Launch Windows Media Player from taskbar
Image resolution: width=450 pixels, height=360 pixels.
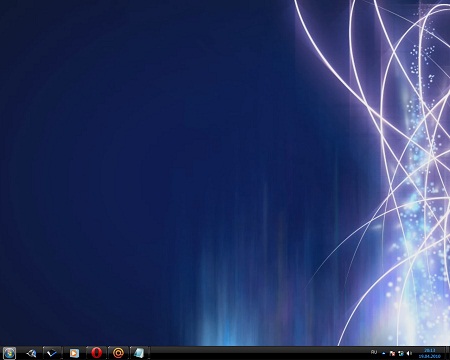74,353
